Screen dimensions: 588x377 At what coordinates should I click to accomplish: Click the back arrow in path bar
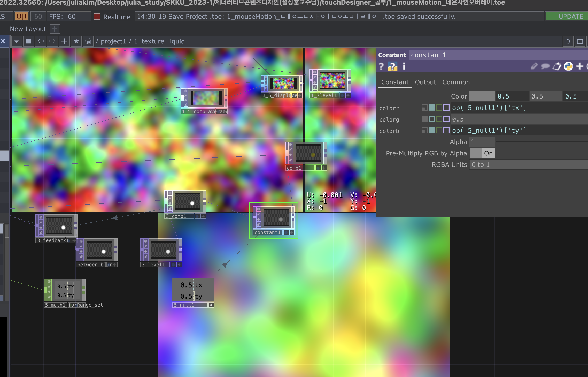[41, 41]
